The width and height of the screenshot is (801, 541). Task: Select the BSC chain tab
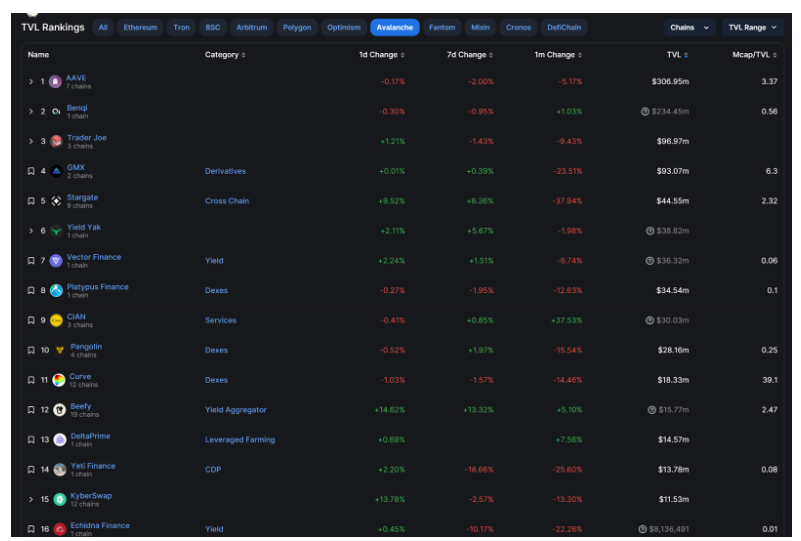pos(213,28)
